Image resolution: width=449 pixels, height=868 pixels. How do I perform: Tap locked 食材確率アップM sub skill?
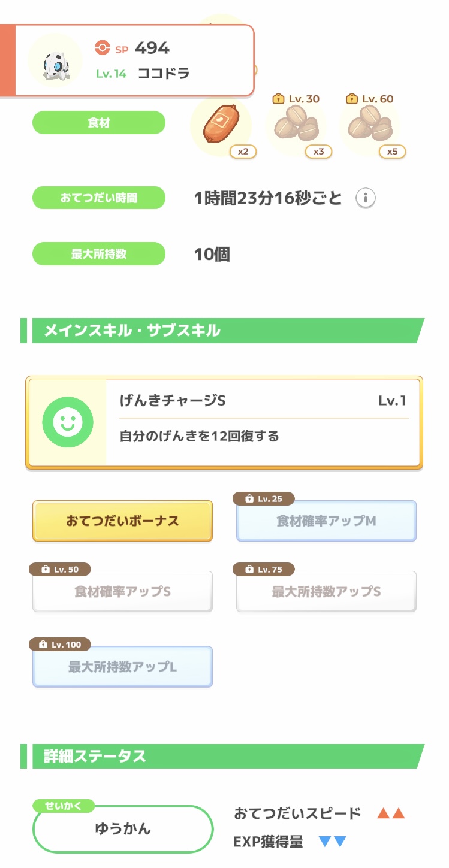[326, 521]
